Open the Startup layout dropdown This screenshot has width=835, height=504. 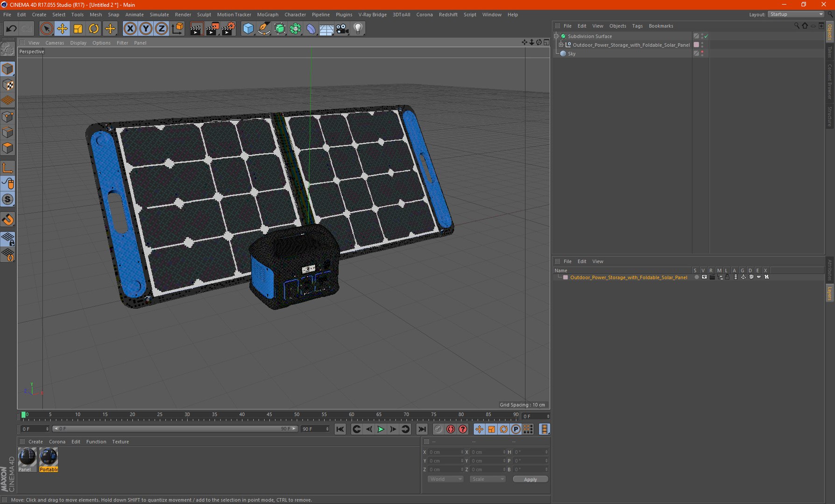click(x=796, y=14)
